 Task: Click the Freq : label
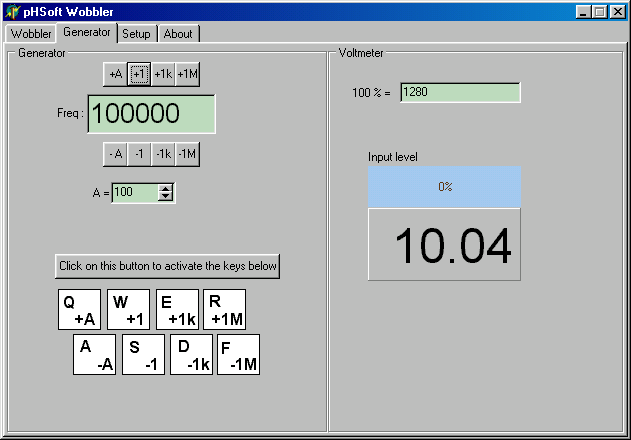pos(70,113)
